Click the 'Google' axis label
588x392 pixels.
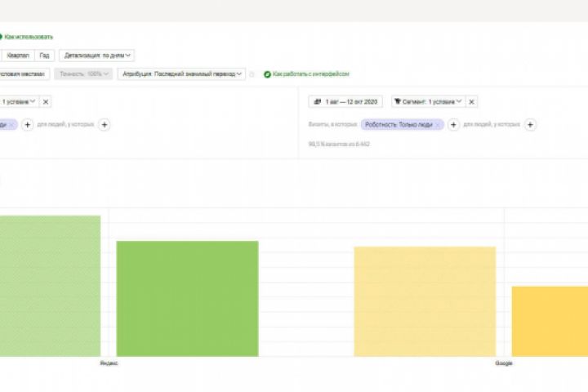[x=504, y=363]
